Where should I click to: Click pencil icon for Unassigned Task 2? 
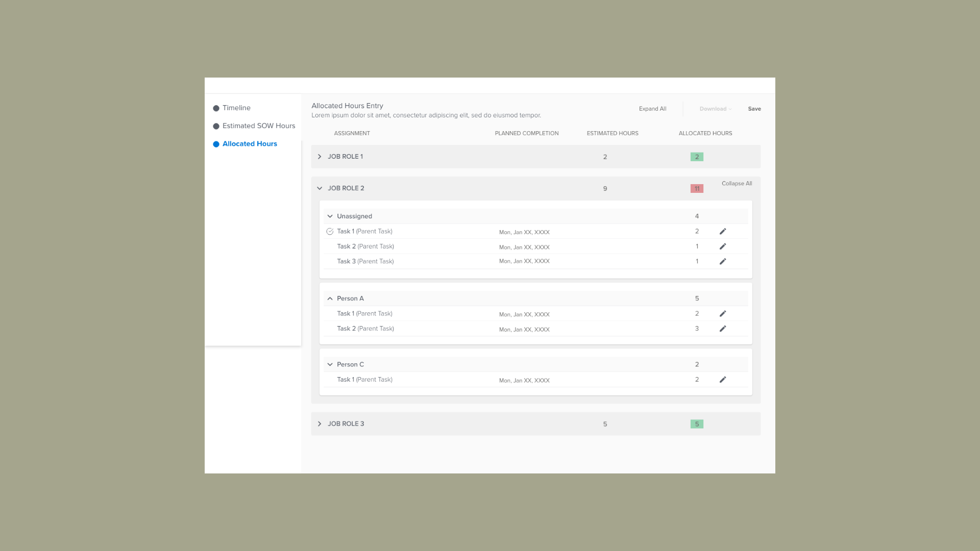click(723, 246)
